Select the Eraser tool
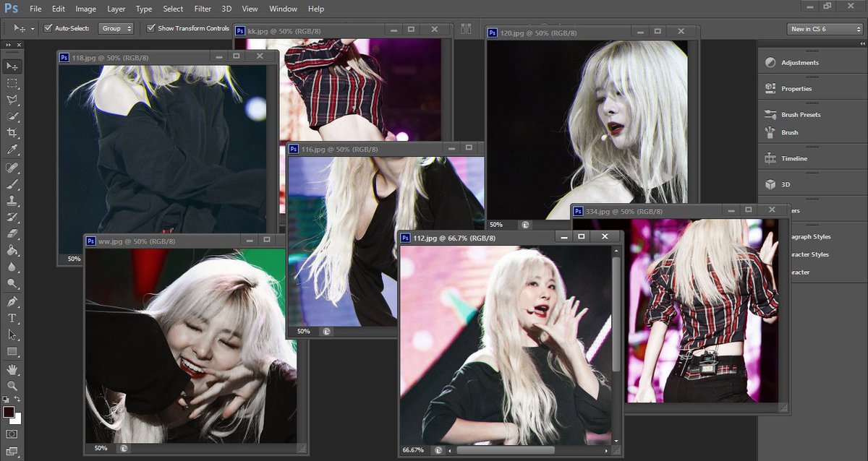Viewport: 868px width, 461px height. click(12, 234)
